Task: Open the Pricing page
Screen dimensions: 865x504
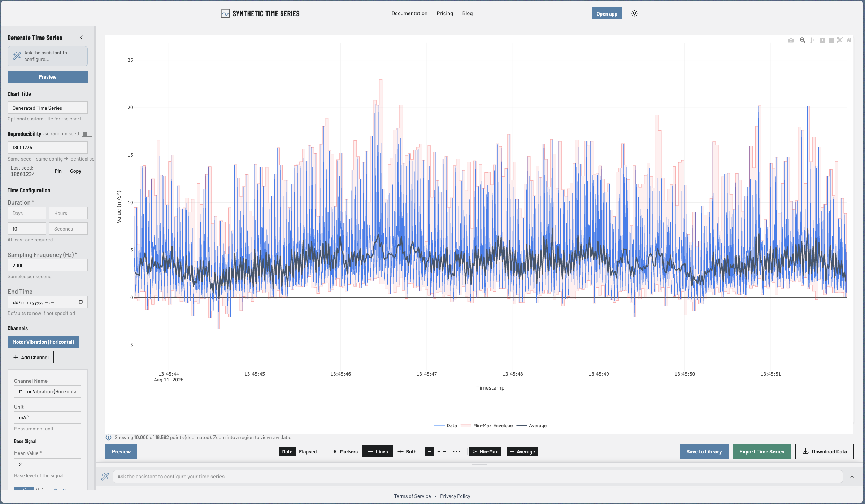Action: (445, 13)
